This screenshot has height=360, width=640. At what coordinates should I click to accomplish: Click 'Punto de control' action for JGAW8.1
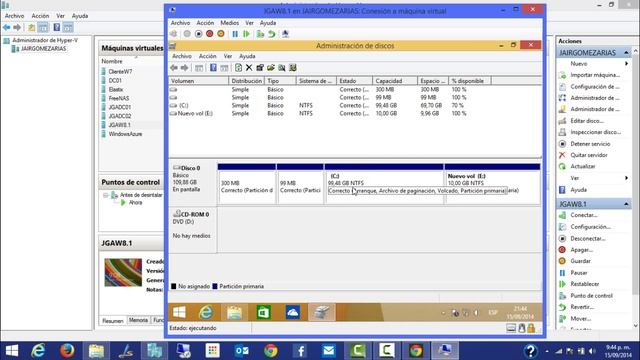tap(592, 296)
